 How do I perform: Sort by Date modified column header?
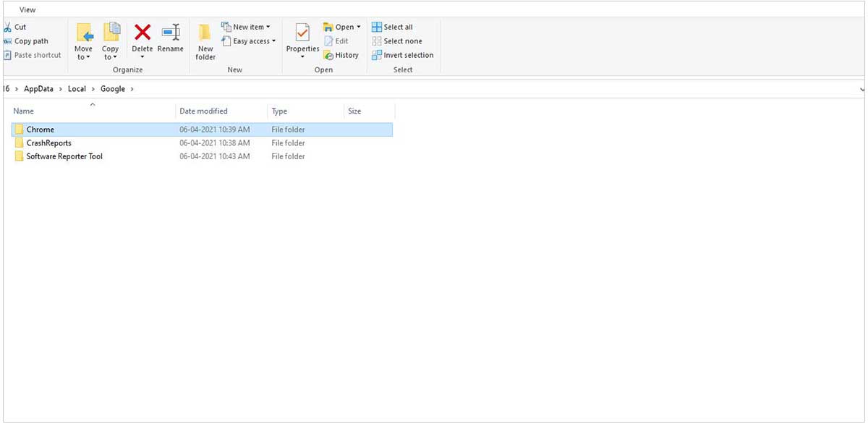203,111
